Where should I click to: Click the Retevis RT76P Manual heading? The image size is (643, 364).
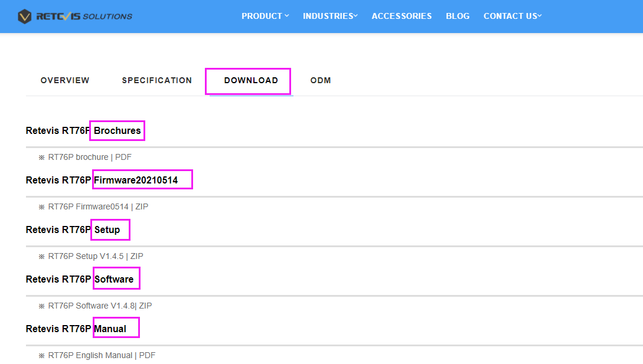(76, 329)
